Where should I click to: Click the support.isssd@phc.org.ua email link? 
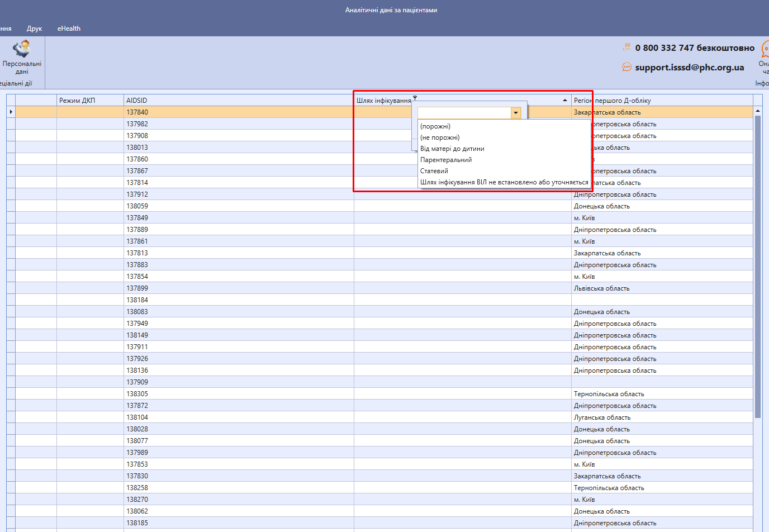coord(690,67)
